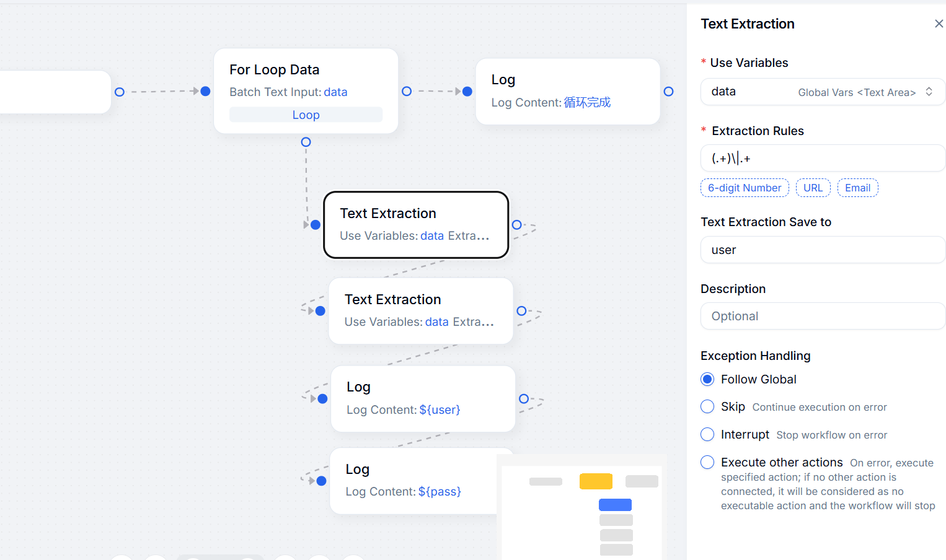Close the Text Extraction panel
The width and height of the screenshot is (946, 560).
[x=939, y=24]
